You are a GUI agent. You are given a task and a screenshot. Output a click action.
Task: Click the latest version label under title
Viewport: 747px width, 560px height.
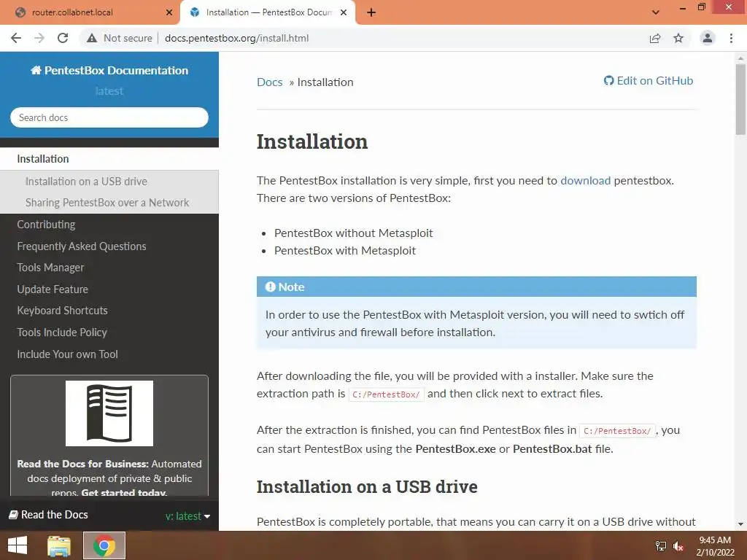(109, 91)
